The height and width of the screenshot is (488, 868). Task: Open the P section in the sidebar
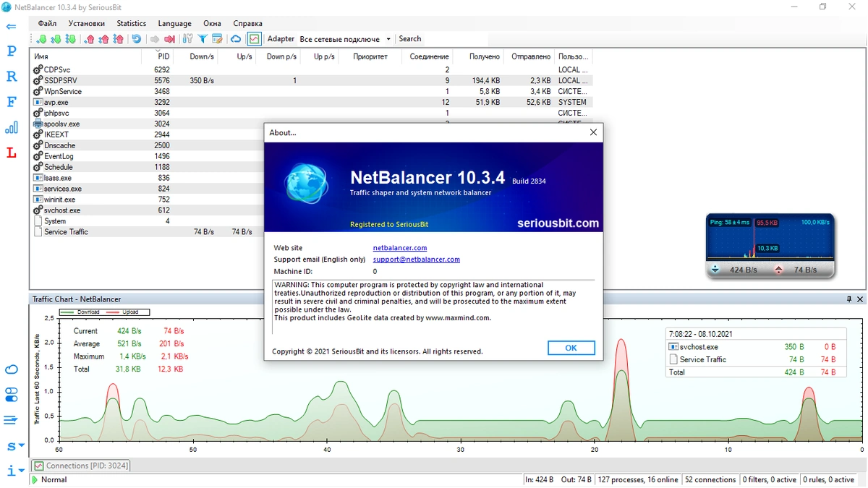coord(11,51)
